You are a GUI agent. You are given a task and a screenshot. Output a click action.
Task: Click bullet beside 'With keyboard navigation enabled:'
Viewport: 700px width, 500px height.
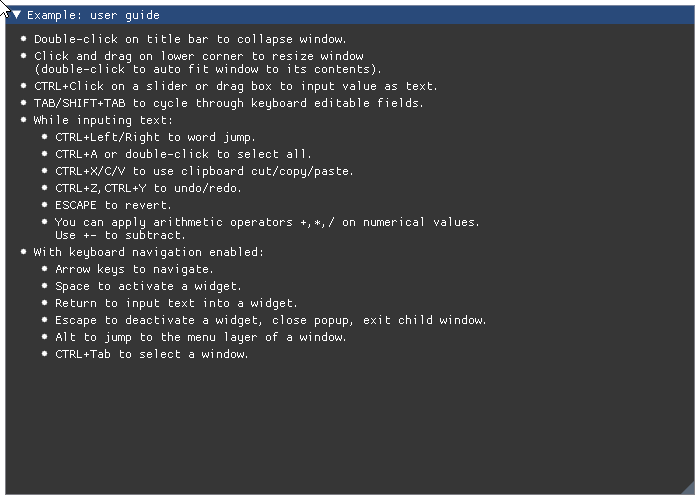point(24,251)
